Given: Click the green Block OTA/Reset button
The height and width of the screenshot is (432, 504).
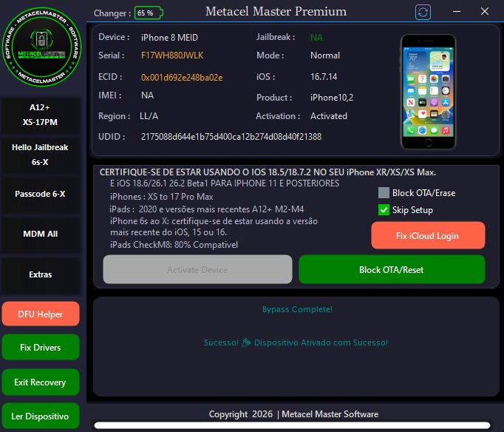Looking at the screenshot, I should (x=392, y=269).
